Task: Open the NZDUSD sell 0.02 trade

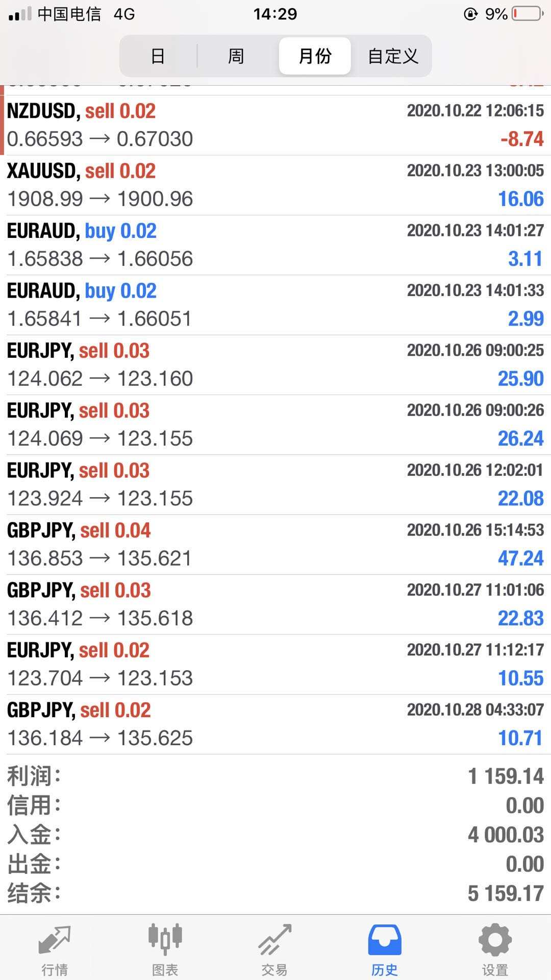Action: [x=275, y=125]
